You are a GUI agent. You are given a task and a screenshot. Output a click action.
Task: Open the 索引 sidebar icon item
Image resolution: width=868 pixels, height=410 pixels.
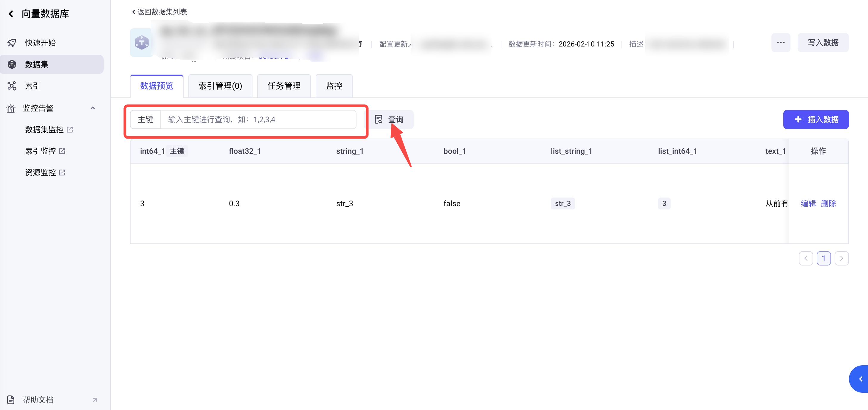tap(12, 86)
